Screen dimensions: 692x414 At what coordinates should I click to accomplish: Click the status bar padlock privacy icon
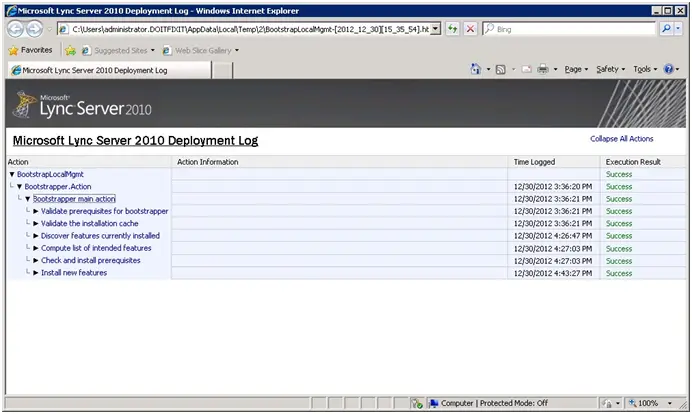pos(607,403)
